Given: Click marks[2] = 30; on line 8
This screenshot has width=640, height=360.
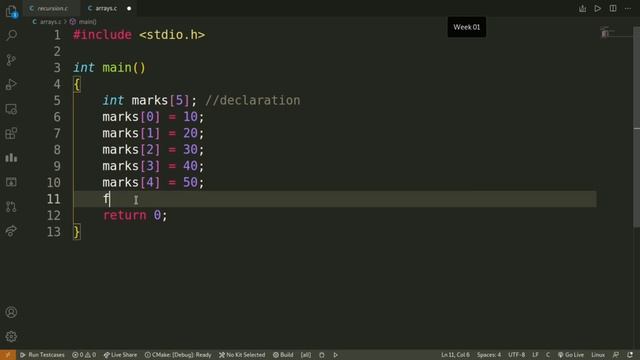Looking at the screenshot, I should click(x=153, y=149).
